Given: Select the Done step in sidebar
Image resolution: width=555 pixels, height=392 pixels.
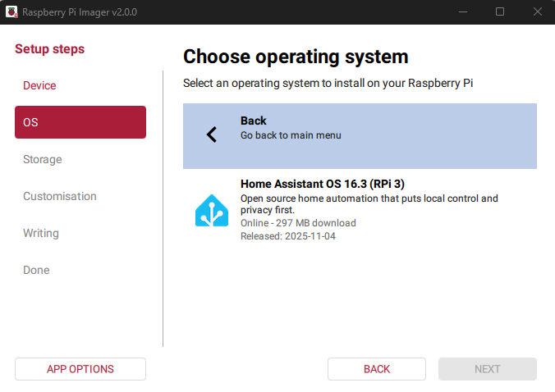Looking at the screenshot, I should coord(36,270).
